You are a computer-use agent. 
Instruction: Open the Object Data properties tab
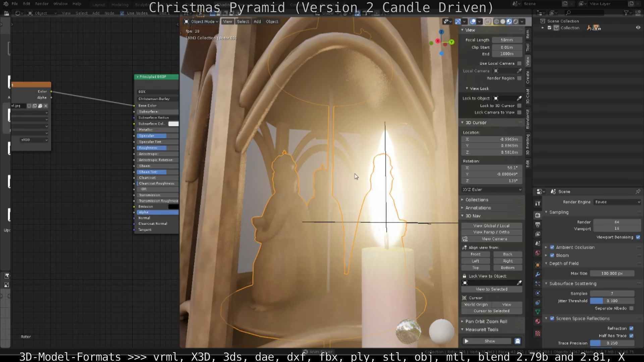point(538,312)
